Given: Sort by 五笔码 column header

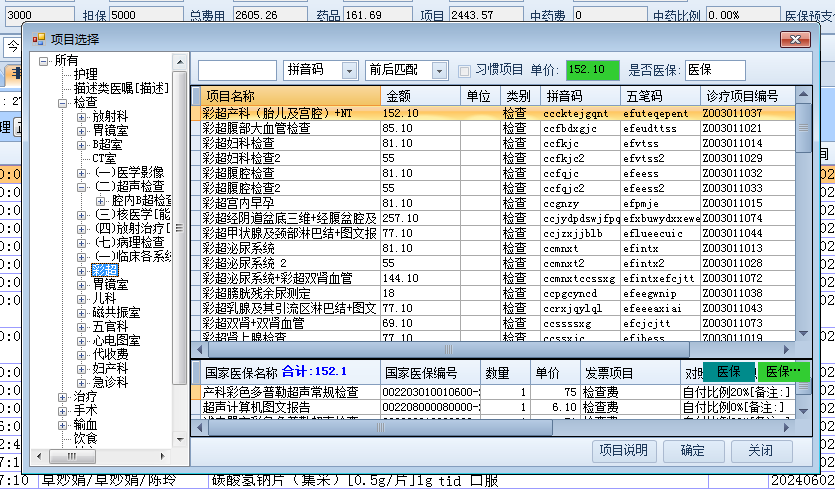Looking at the screenshot, I should click(660, 96).
